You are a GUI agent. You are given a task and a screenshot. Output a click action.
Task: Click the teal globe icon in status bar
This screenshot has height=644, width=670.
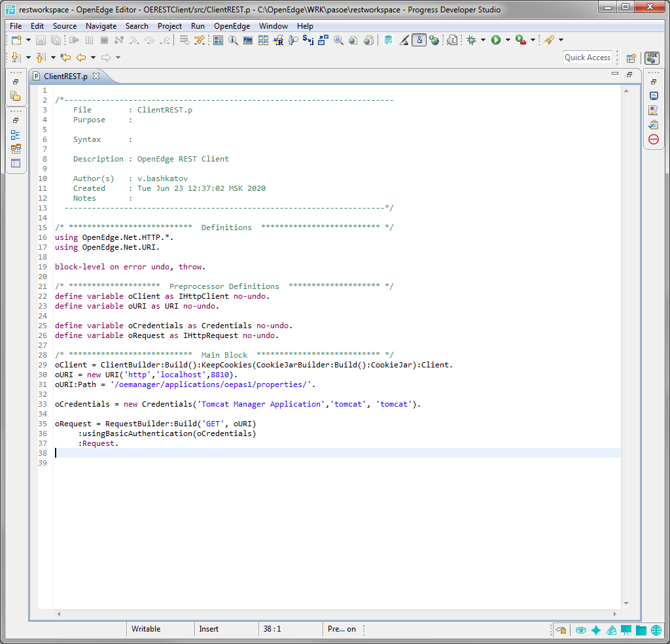tap(656, 630)
